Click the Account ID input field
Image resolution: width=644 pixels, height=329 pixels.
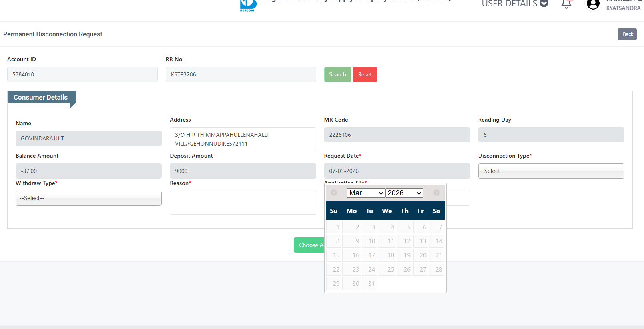click(x=82, y=74)
